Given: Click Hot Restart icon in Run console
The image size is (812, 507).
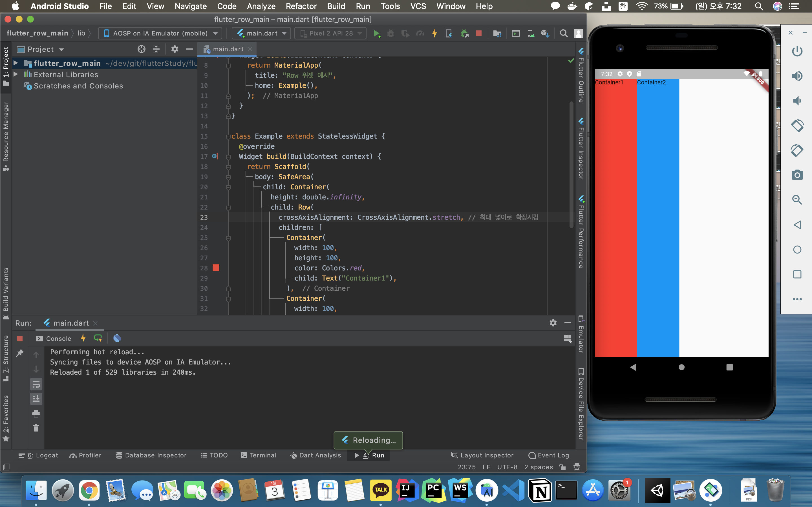Looking at the screenshot, I should point(98,338).
